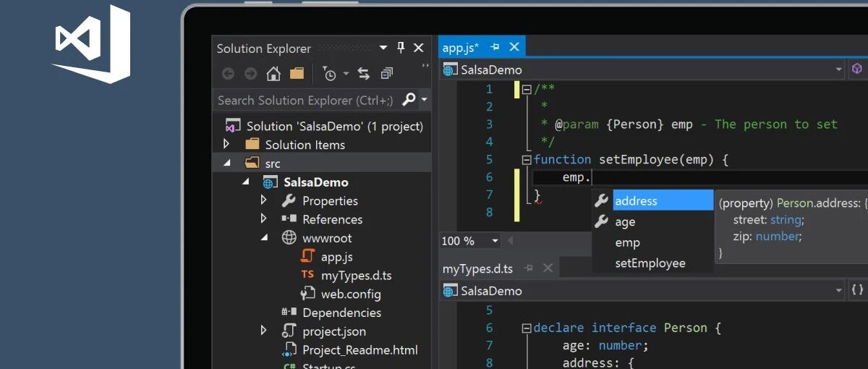Switch to the myTypes.d.ts editor tab
The width and height of the screenshot is (868, 369).
(477, 268)
